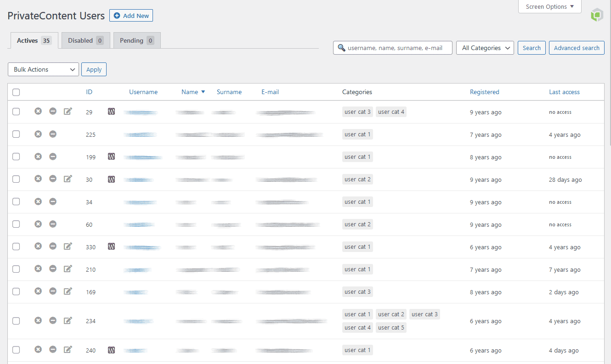Disable user ID 60 using minus icon
611x364 pixels.
[53, 224]
